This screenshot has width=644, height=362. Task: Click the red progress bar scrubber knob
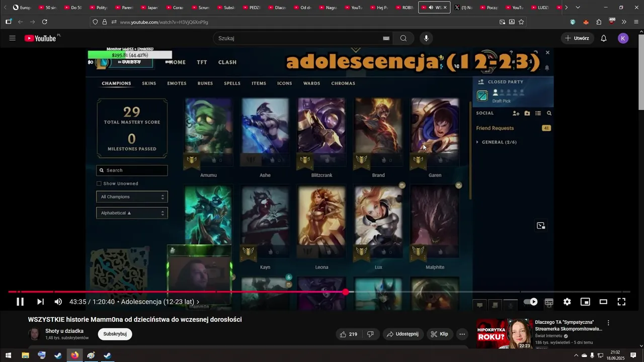tap(346, 292)
